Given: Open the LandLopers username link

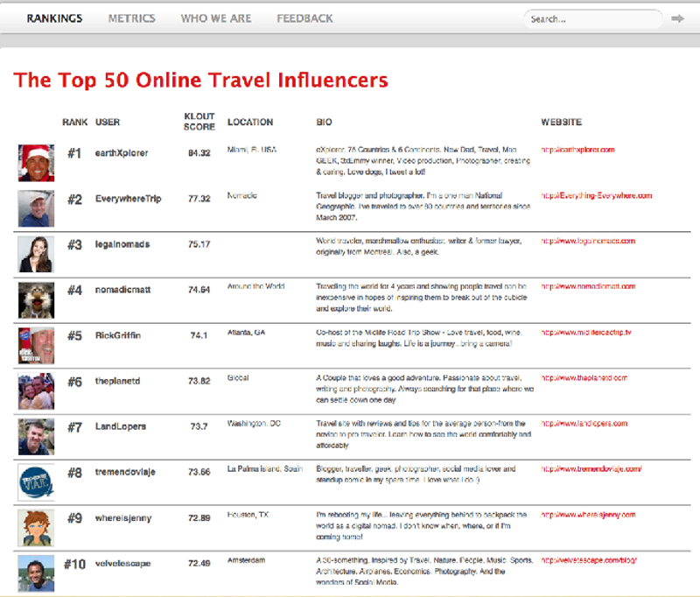Looking at the screenshot, I should [121, 426].
